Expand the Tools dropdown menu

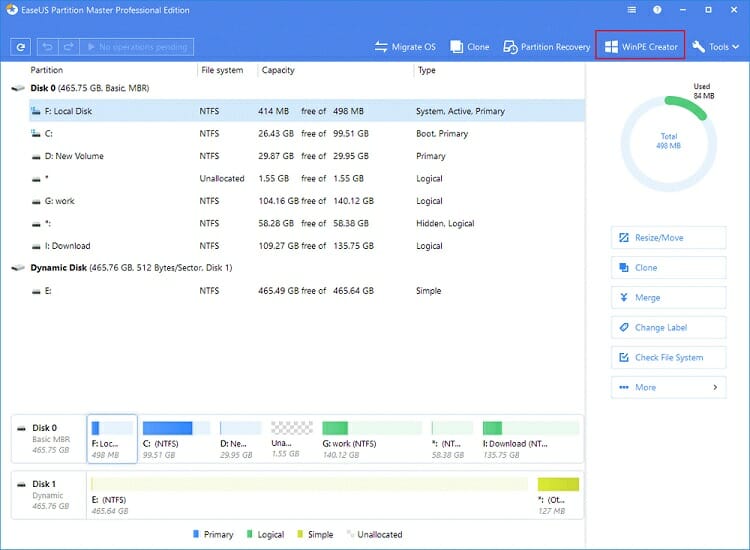pos(715,47)
